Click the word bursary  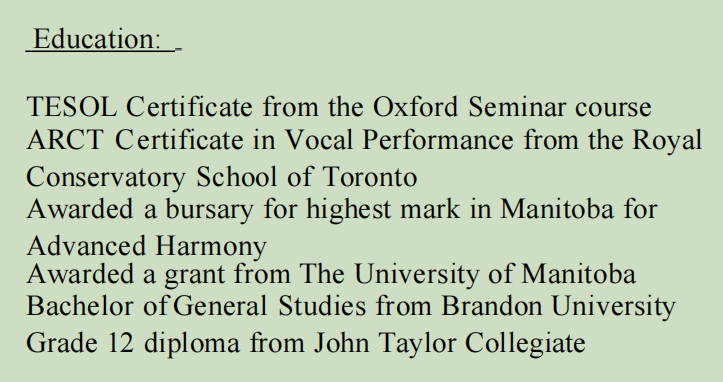[x=209, y=210]
